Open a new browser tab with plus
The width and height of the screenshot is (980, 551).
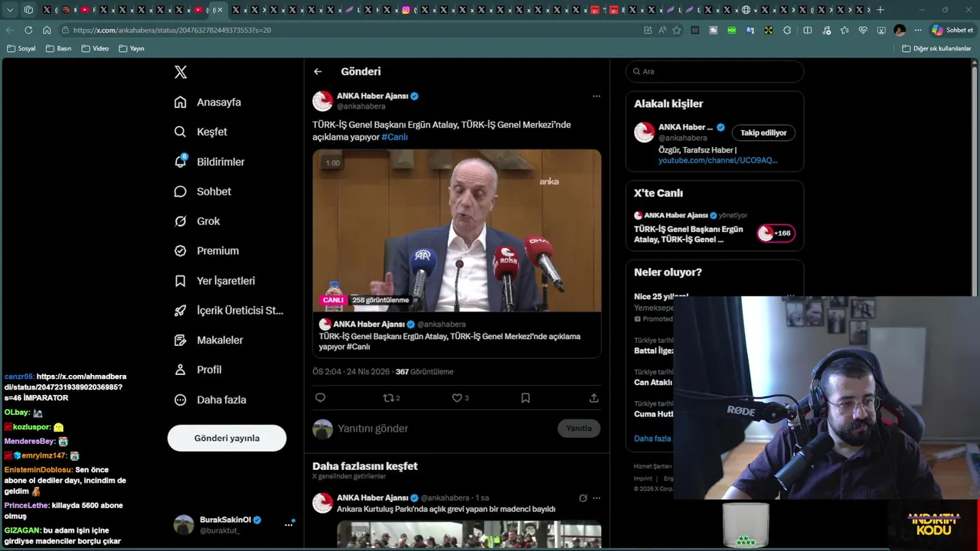tap(880, 10)
